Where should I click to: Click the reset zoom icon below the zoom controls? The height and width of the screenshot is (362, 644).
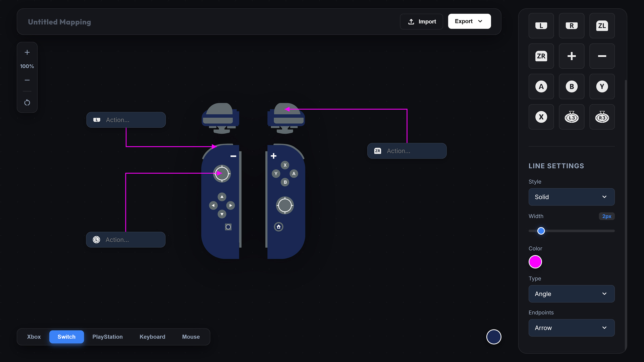[x=27, y=102]
